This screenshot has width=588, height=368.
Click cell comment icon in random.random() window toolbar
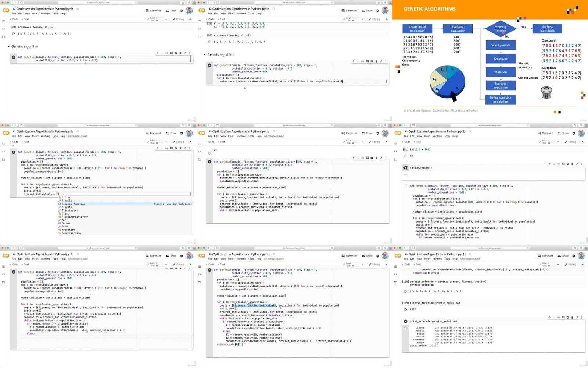[563, 164]
